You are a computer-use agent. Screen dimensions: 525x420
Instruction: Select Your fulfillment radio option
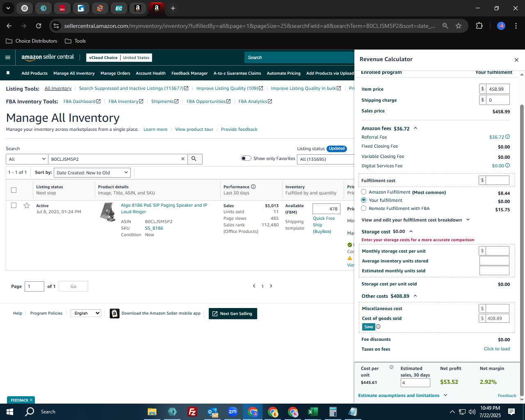pyautogui.click(x=364, y=200)
